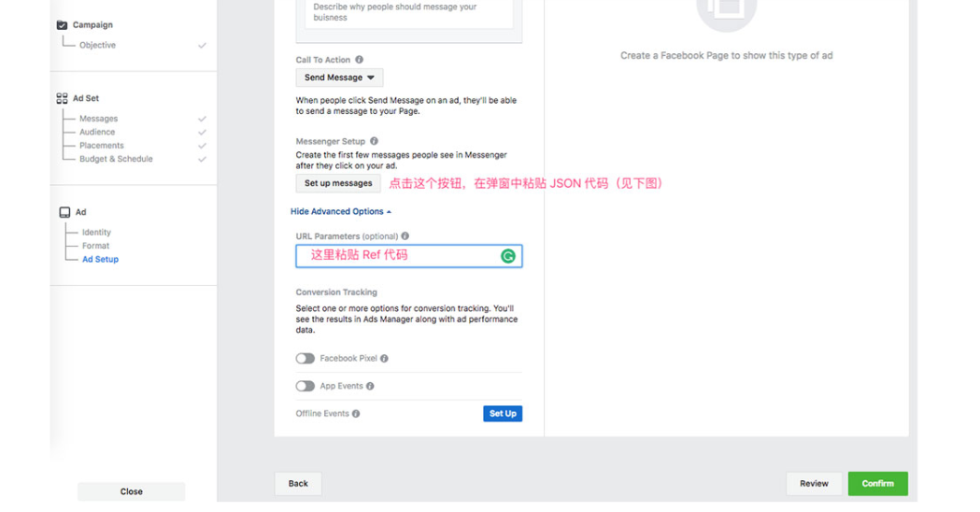This screenshot has height=512, width=980.
Task: Click the Offline Events info icon
Action: 356,413
